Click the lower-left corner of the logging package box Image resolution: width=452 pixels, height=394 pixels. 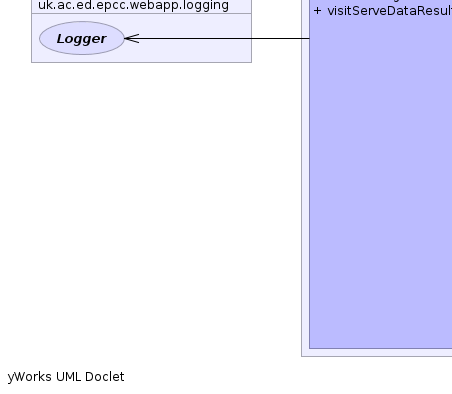pos(32,62)
